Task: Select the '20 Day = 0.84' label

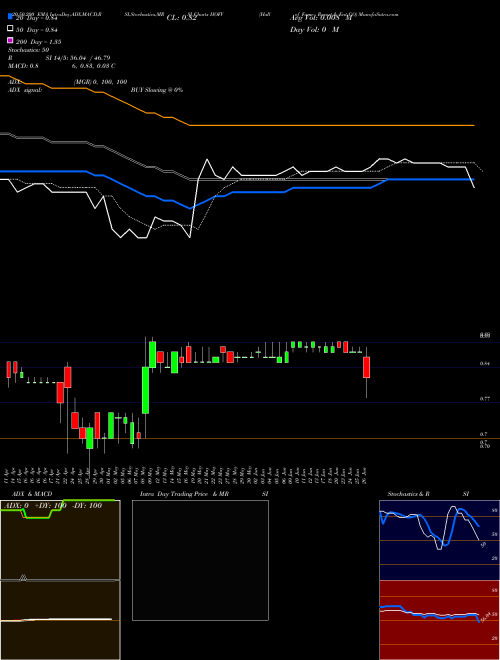Action: (37, 18)
